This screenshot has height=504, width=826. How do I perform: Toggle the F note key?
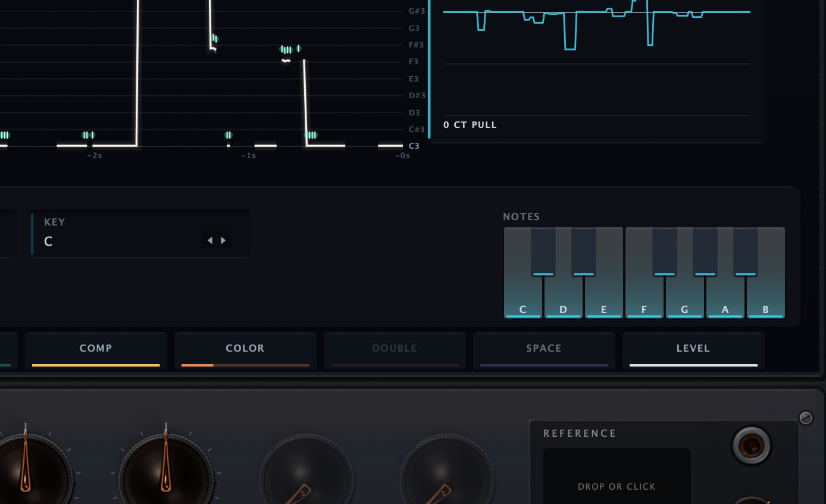click(644, 298)
